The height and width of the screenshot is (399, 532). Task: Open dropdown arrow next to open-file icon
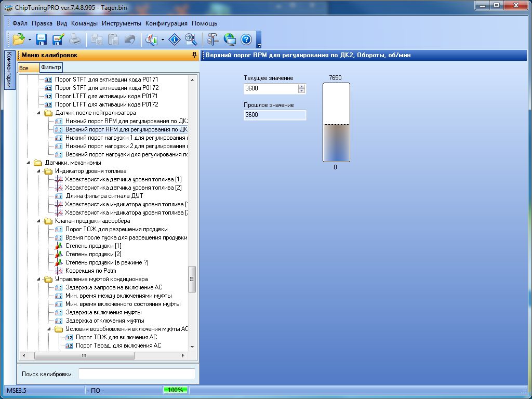(30, 40)
